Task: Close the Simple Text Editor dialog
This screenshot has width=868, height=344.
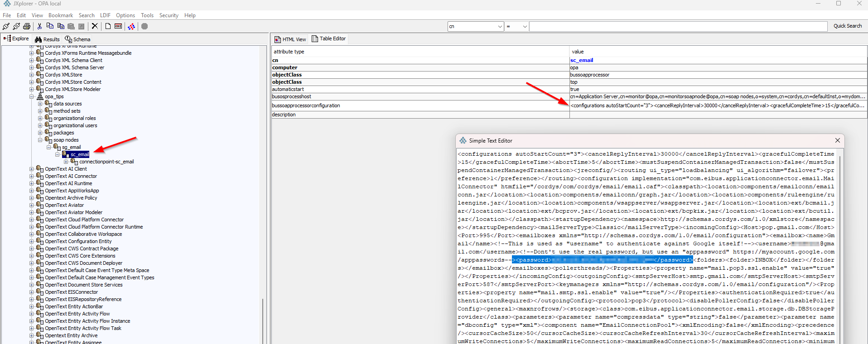Action: pos(837,141)
